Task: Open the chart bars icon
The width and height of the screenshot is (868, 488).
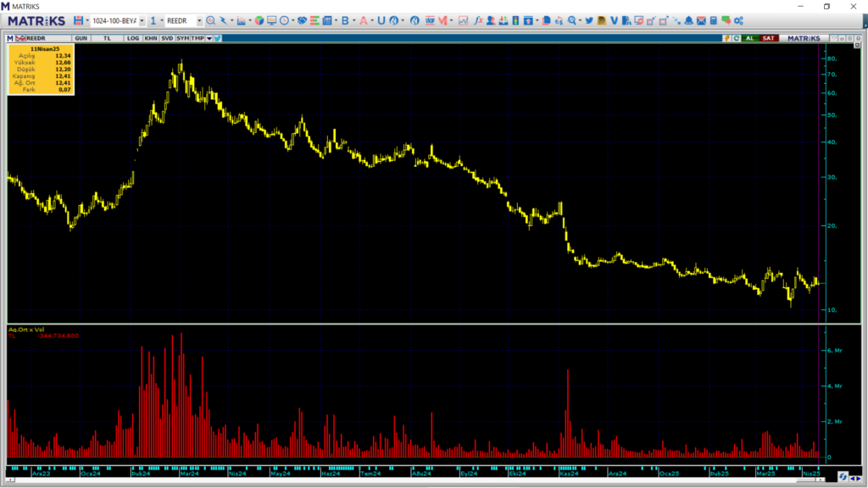Action: pyautogui.click(x=241, y=20)
